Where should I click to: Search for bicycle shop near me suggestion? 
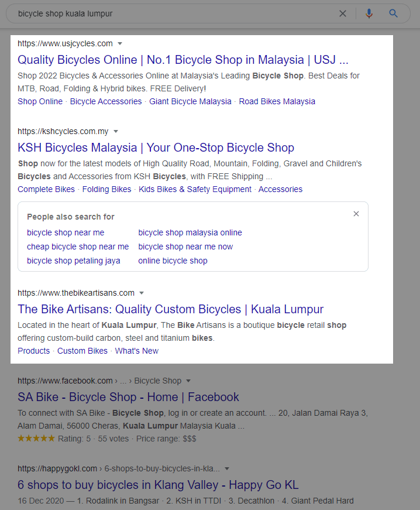coord(66,232)
